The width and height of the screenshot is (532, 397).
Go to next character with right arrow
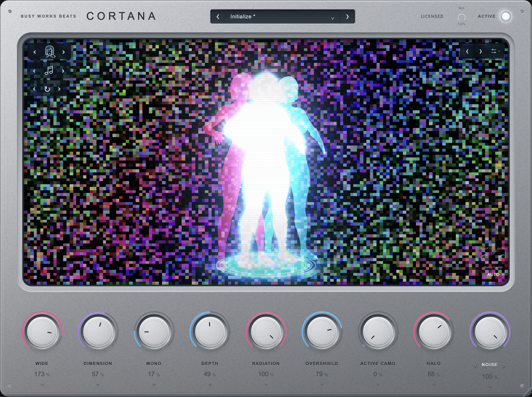[x=64, y=52]
